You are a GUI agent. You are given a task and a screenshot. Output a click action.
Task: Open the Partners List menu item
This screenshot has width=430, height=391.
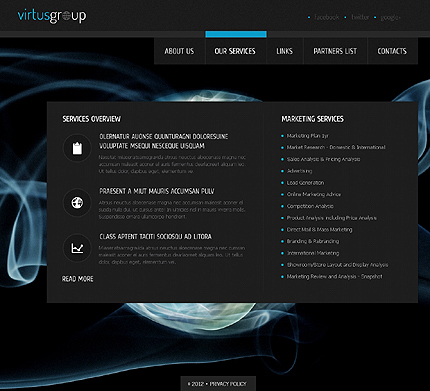(335, 51)
